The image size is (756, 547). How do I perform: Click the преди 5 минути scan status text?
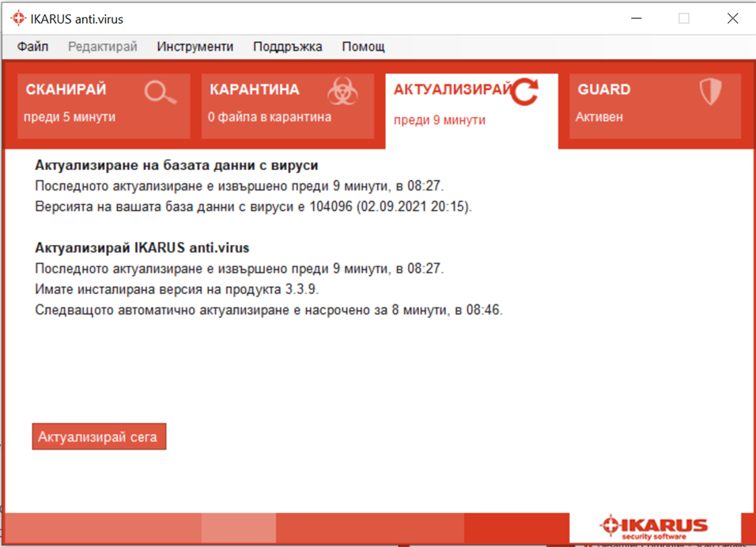pos(70,117)
